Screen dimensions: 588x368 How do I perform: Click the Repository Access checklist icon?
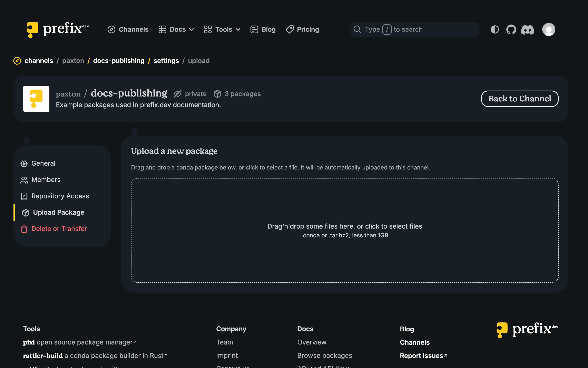click(x=24, y=196)
